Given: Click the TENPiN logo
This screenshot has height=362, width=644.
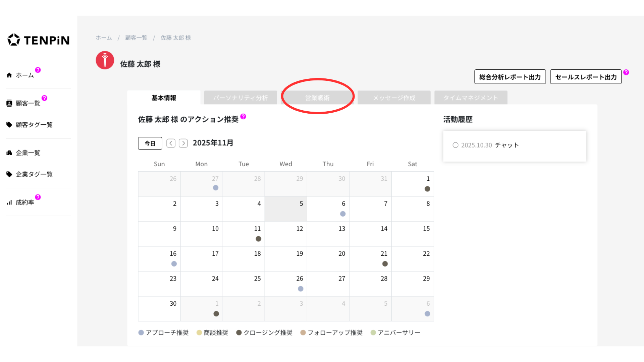Looking at the screenshot, I should 38,40.
